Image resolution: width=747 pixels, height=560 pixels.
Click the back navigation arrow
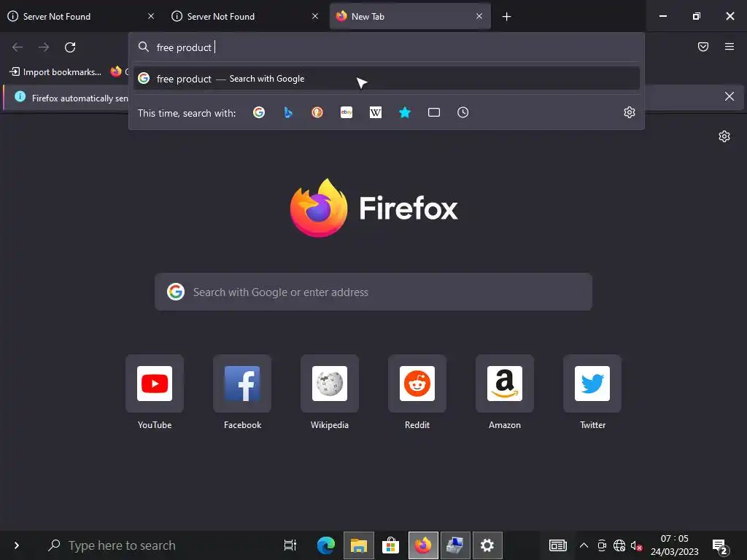pyautogui.click(x=18, y=47)
